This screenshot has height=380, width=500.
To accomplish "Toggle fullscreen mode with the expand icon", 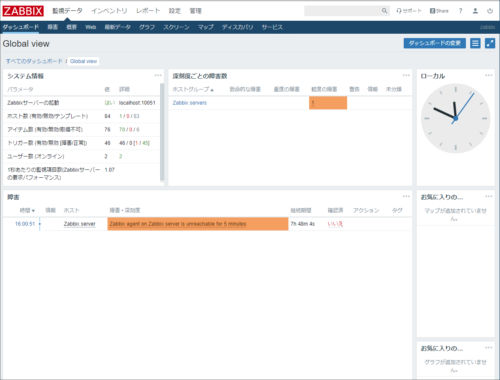I will coord(490,43).
